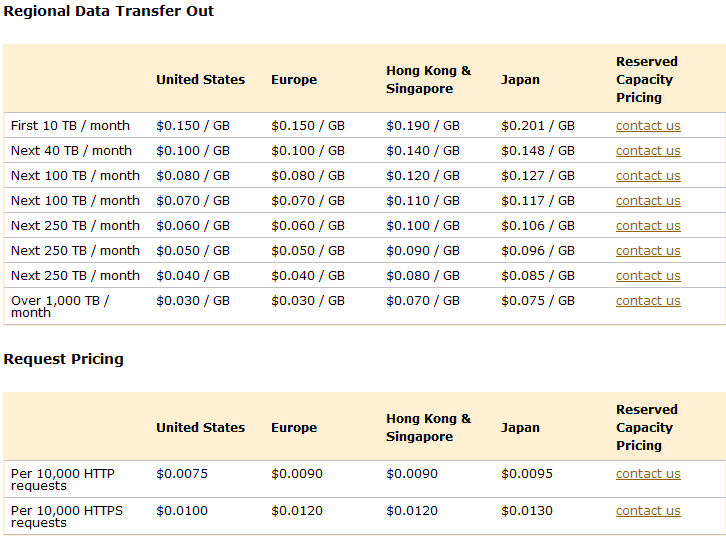Click the Request Pricing heading
Viewport: 726px width, 537px height.
pyautogui.click(x=63, y=359)
